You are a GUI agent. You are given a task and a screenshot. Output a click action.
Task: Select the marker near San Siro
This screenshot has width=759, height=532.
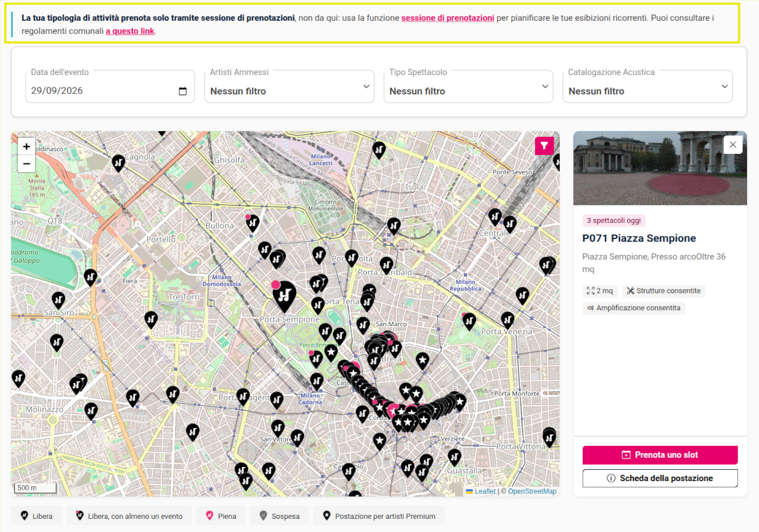coord(59,300)
